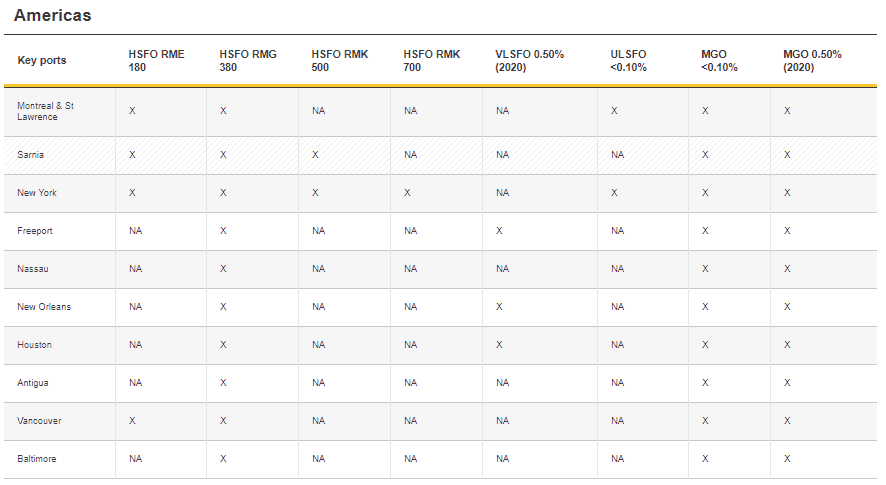Click the Antigua row label
Image resolution: width=886 pixels, height=485 pixels.
[32, 383]
